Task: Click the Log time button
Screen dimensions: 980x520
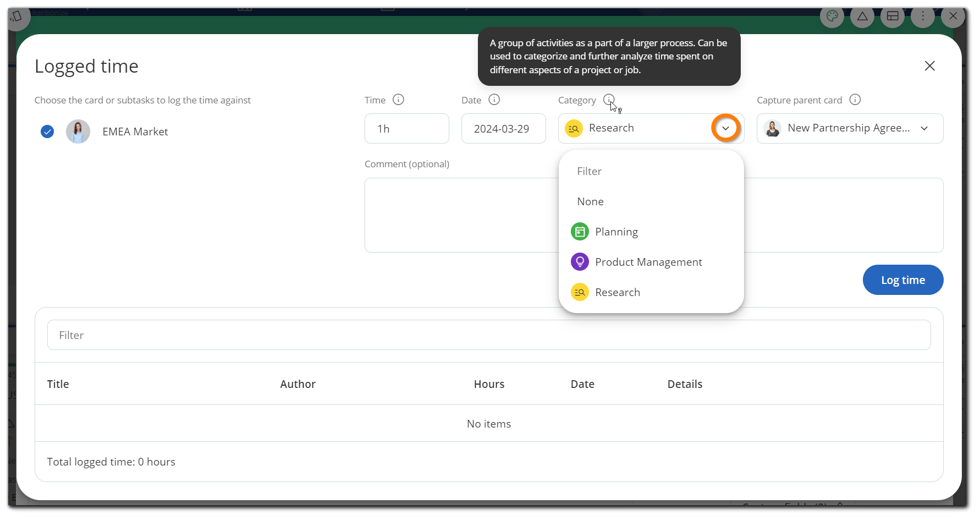Action: pos(902,280)
